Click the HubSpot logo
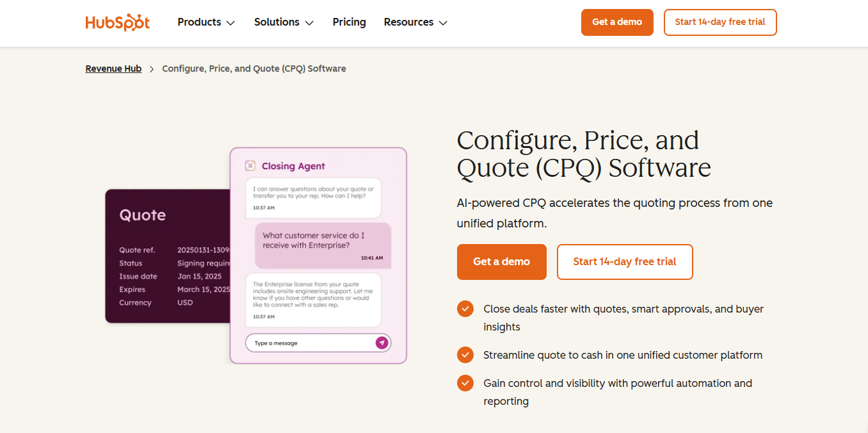 pos(118,22)
